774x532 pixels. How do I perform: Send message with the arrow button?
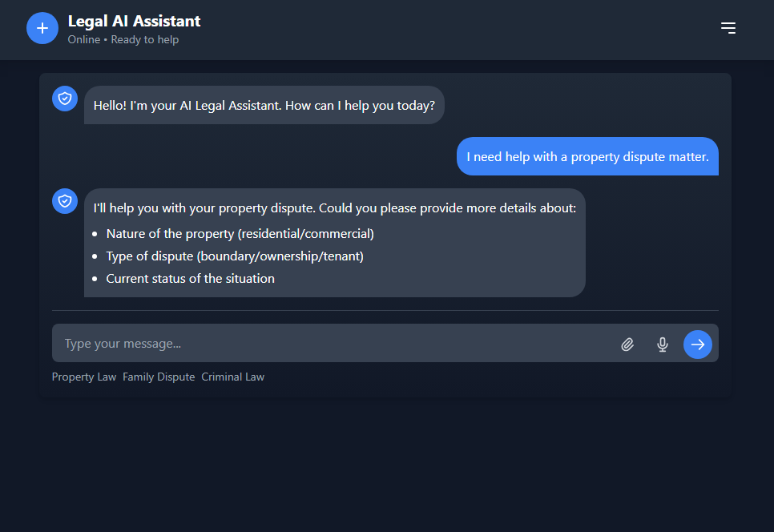pyautogui.click(x=698, y=344)
